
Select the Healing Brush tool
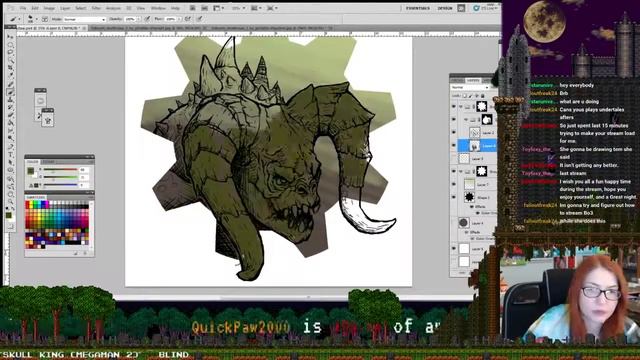click(x=10, y=84)
